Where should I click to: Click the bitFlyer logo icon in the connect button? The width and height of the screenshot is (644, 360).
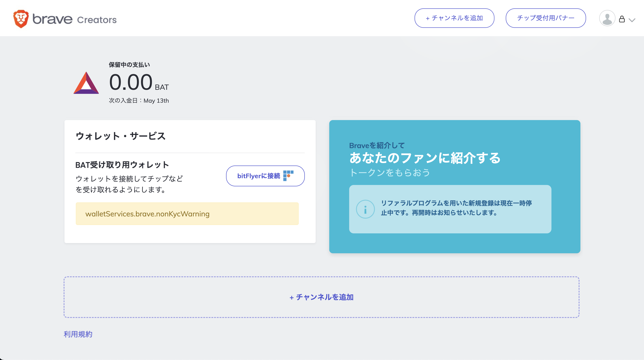point(288,176)
